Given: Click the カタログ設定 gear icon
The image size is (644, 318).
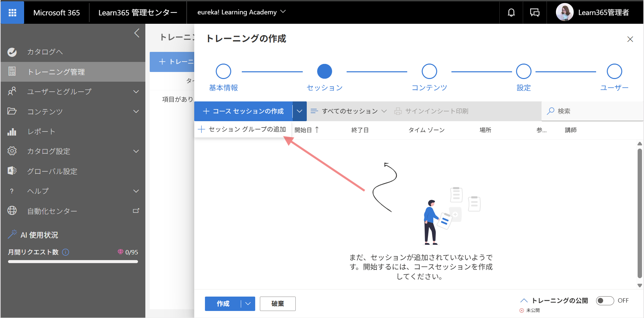Looking at the screenshot, I should [12, 151].
